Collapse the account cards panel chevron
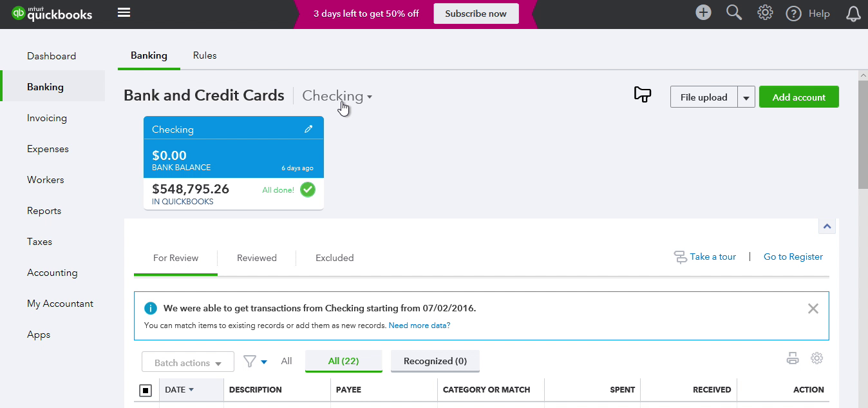868x408 pixels. point(827,226)
